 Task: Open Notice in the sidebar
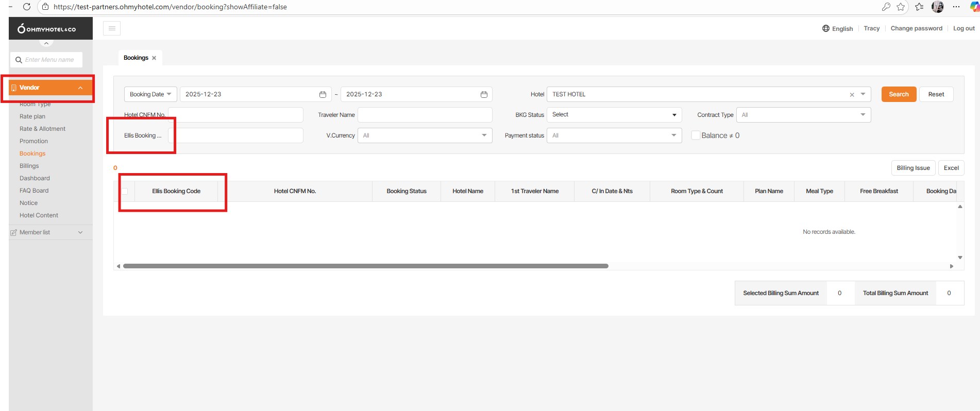point(28,203)
